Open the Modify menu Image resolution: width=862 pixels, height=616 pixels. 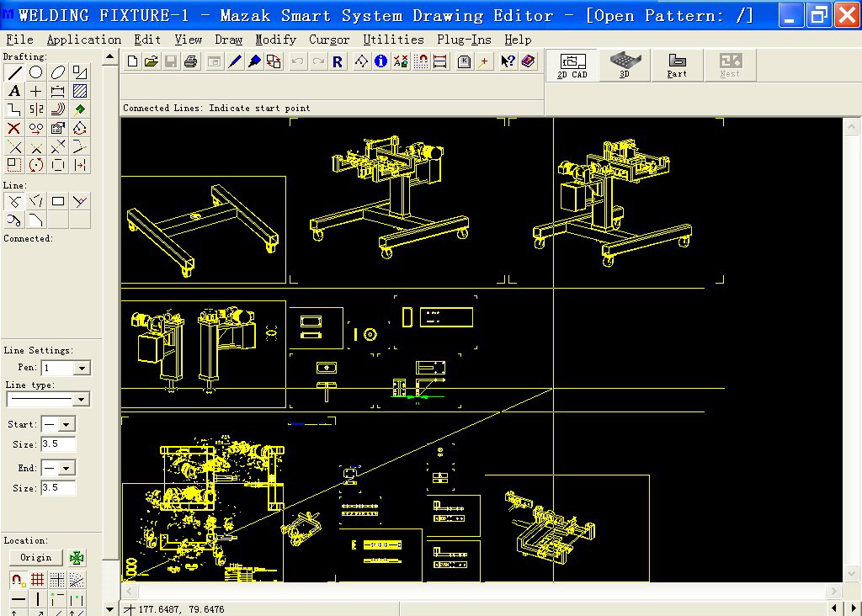coord(275,40)
